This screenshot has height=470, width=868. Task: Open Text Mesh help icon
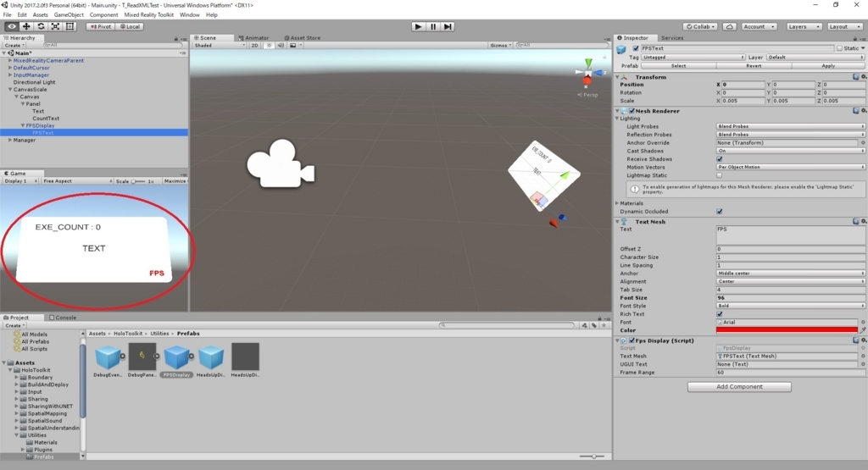point(856,221)
